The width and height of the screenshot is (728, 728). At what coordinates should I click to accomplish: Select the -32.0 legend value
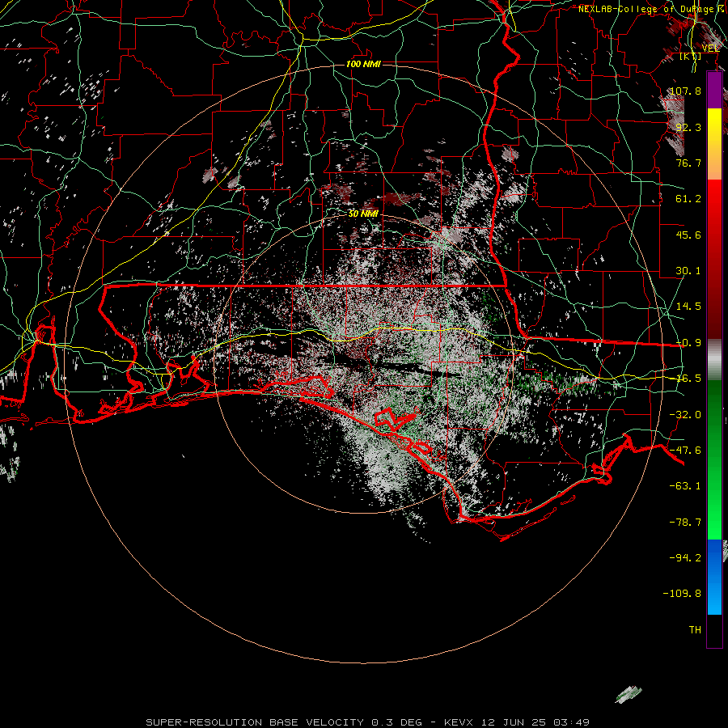[685, 415]
